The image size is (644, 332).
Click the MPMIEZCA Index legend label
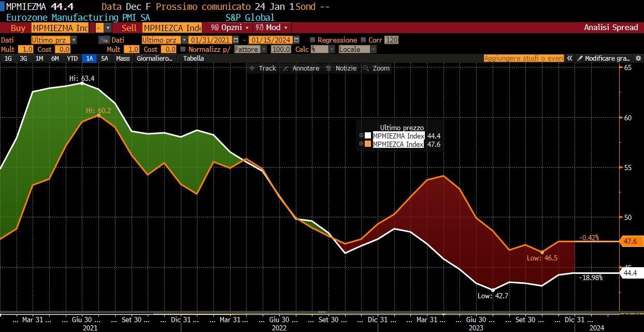[x=398, y=144]
